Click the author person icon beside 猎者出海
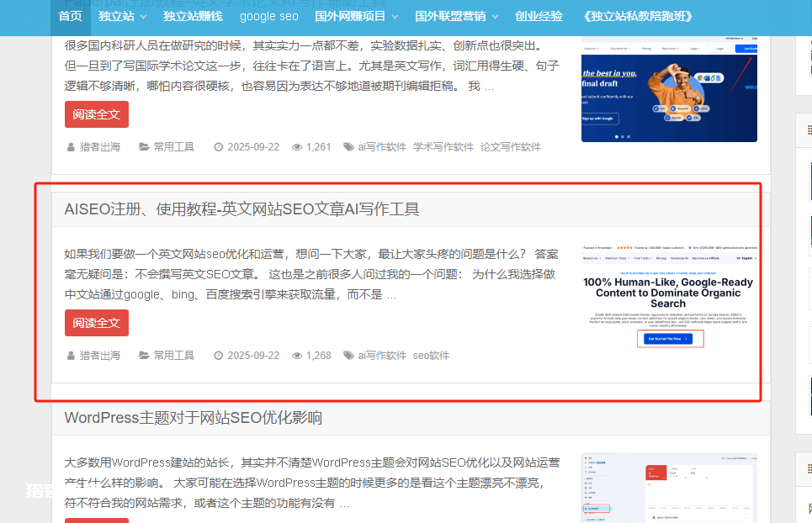The width and height of the screenshot is (812, 523). (x=71, y=145)
